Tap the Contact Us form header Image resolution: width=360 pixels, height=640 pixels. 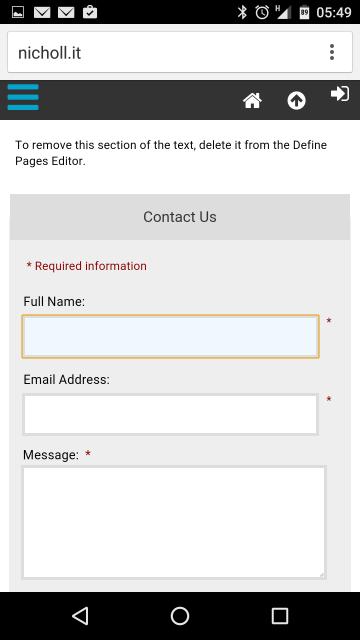click(180, 217)
